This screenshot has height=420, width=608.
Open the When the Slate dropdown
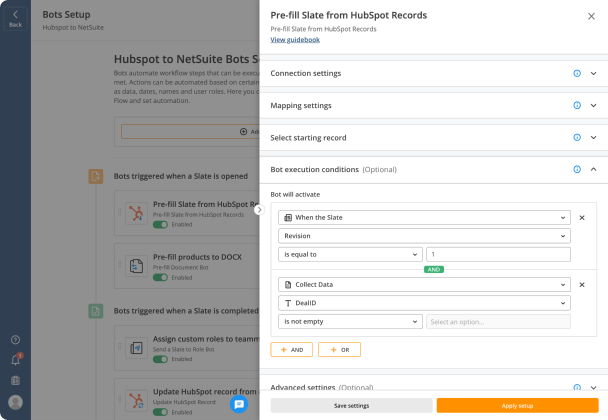point(424,218)
